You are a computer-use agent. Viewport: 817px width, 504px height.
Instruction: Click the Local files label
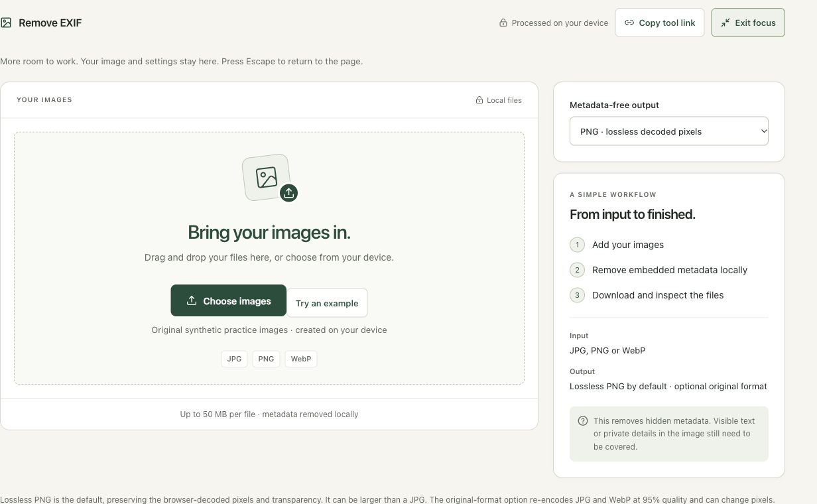[x=504, y=100]
